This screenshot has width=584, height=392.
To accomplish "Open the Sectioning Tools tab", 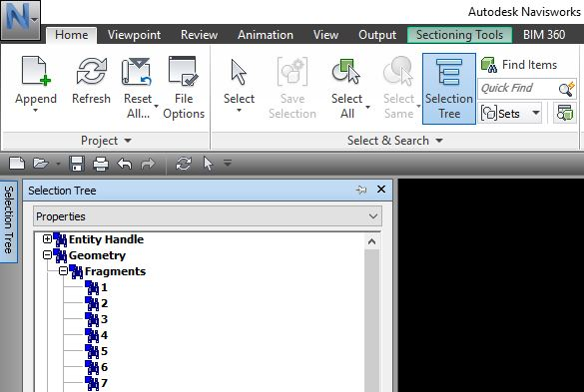I will point(459,35).
